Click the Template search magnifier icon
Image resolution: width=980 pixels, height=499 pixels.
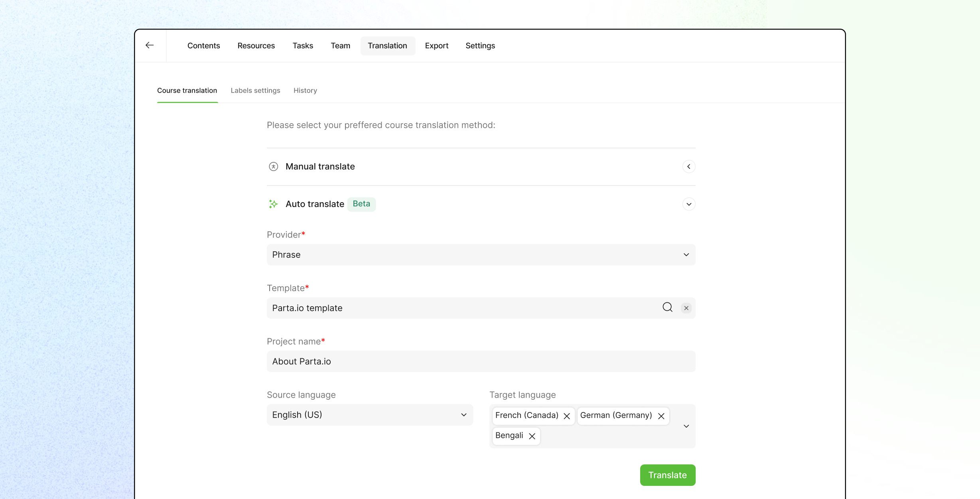(x=667, y=307)
